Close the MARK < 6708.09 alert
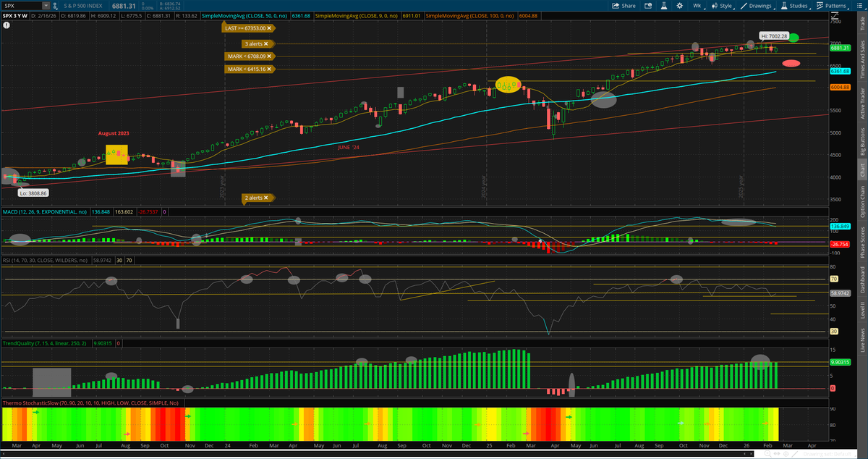The width and height of the screenshot is (868, 459). [x=271, y=56]
